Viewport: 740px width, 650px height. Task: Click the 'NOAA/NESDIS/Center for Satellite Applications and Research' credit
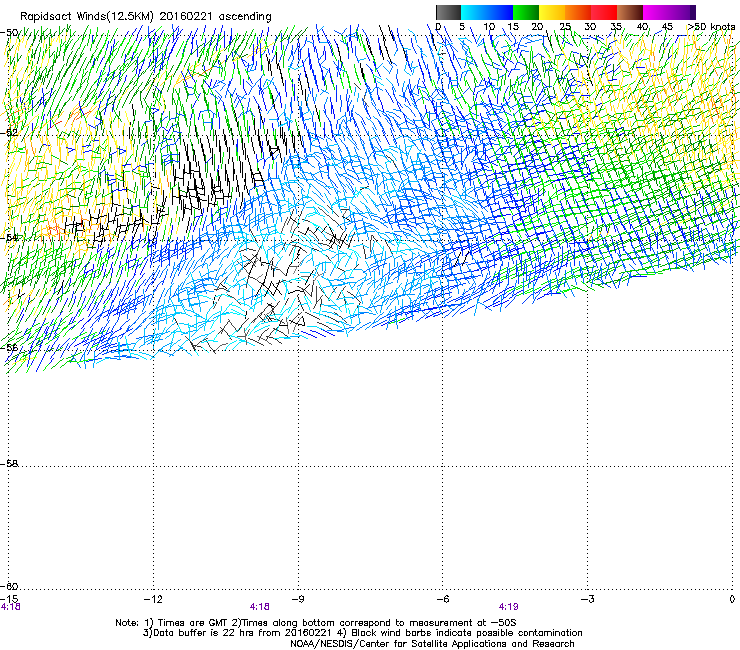[x=432, y=644]
